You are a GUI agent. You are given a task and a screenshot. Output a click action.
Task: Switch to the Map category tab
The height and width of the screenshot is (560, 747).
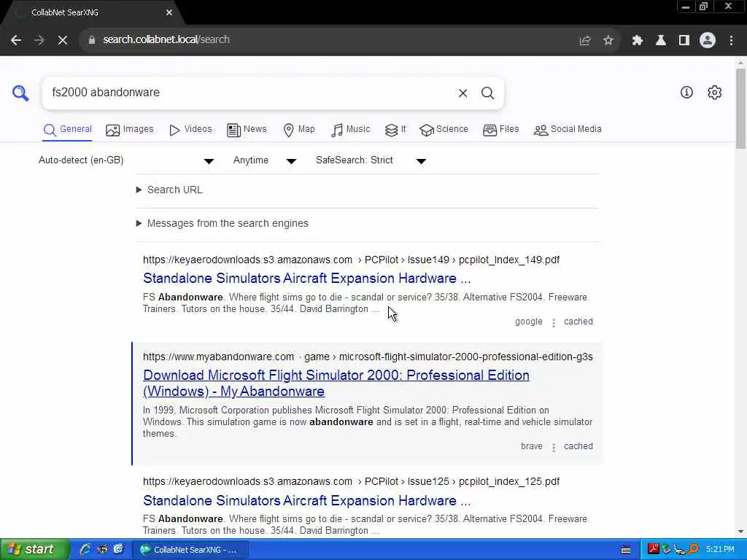coord(298,130)
